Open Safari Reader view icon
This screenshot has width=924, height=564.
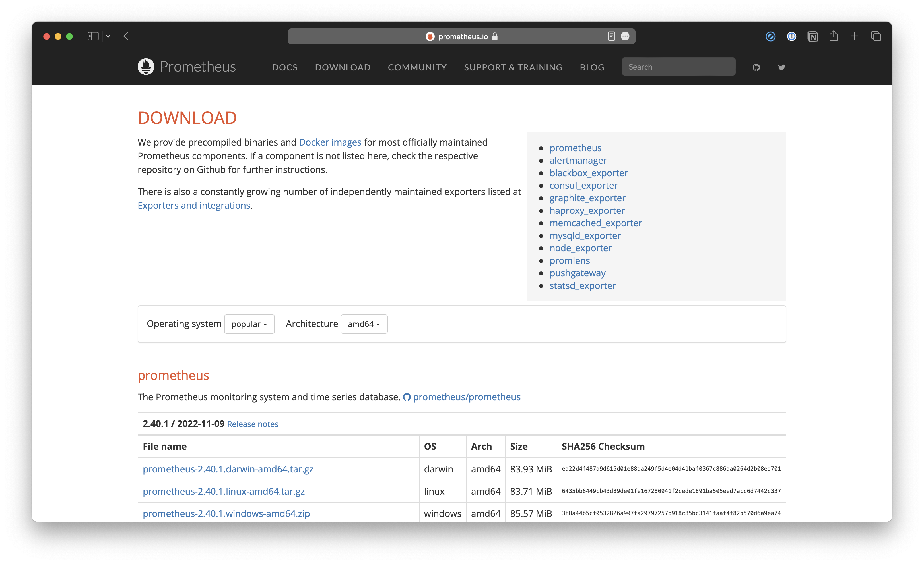(611, 36)
